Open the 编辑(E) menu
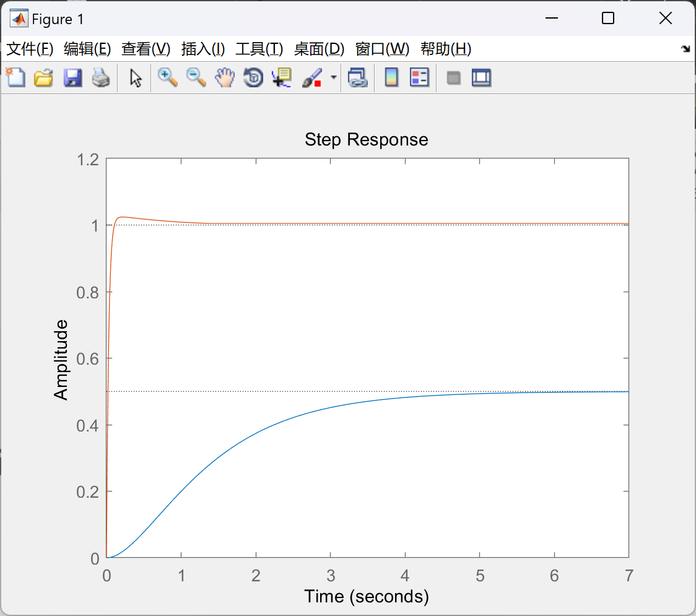This screenshot has width=696, height=616. 87,49
